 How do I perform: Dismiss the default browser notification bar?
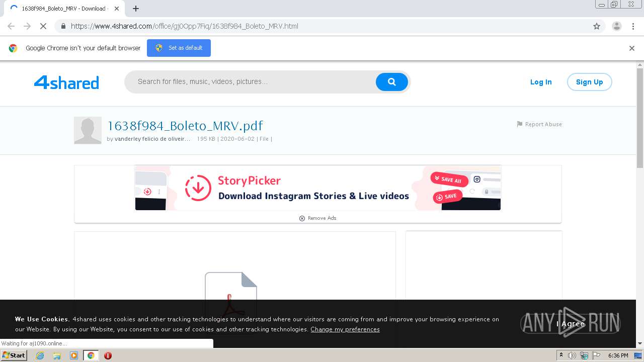click(x=632, y=48)
